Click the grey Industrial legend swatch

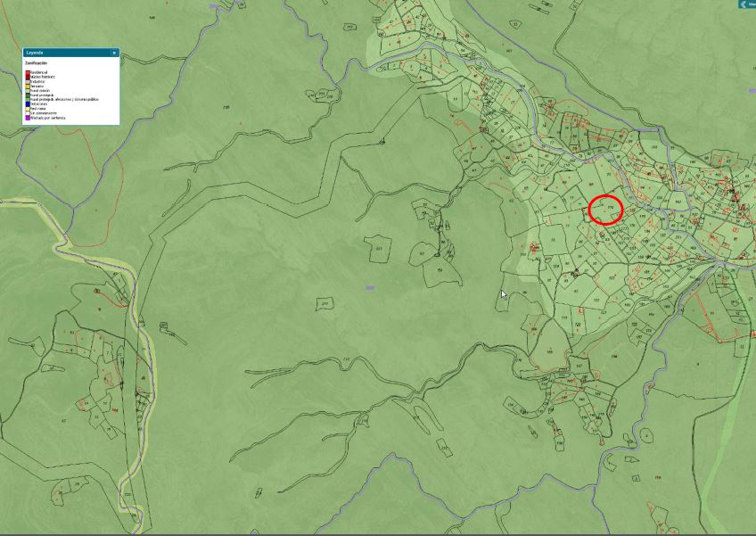(28, 81)
